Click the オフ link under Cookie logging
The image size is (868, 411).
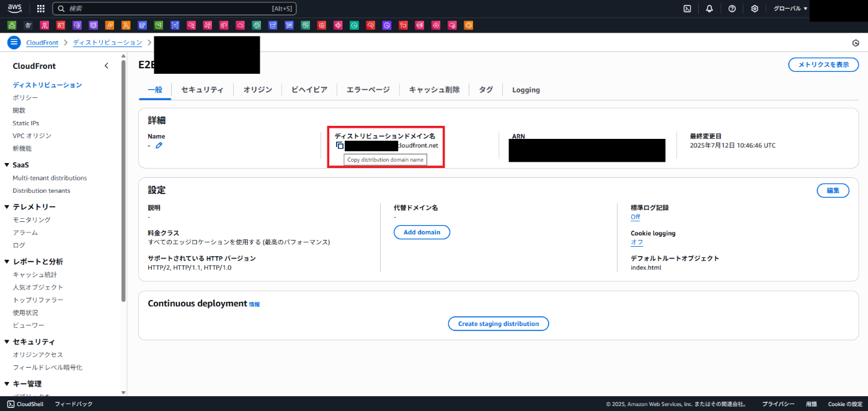[637, 242]
